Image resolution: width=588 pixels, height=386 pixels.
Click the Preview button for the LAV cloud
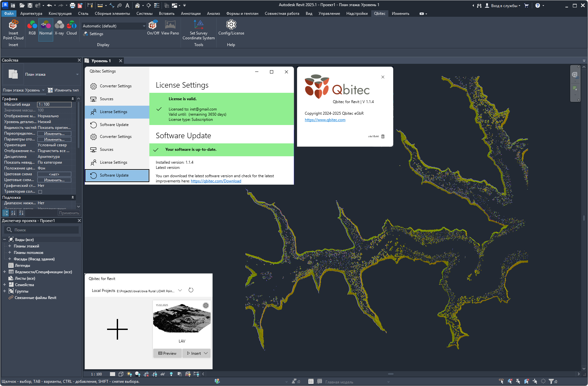(x=167, y=353)
